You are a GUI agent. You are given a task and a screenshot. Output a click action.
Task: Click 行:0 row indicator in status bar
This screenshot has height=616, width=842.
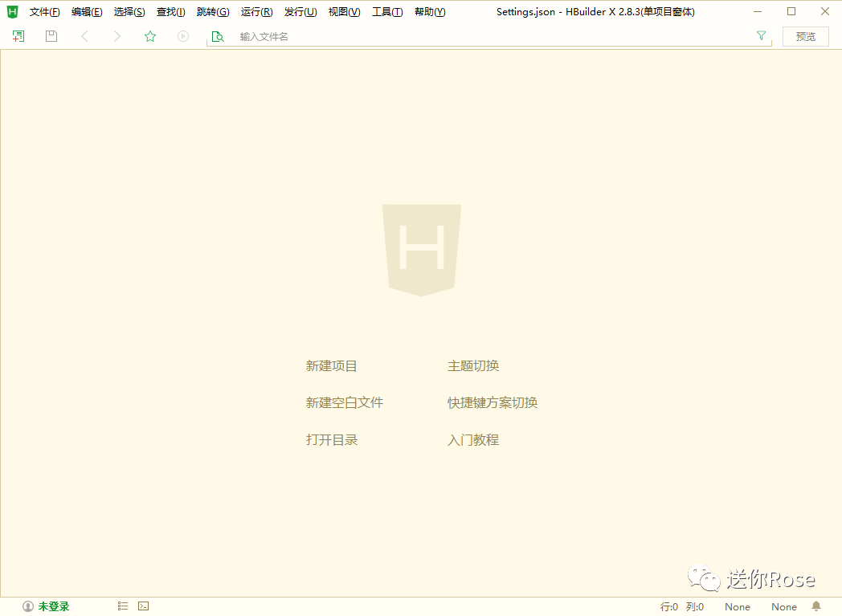(x=669, y=607)
